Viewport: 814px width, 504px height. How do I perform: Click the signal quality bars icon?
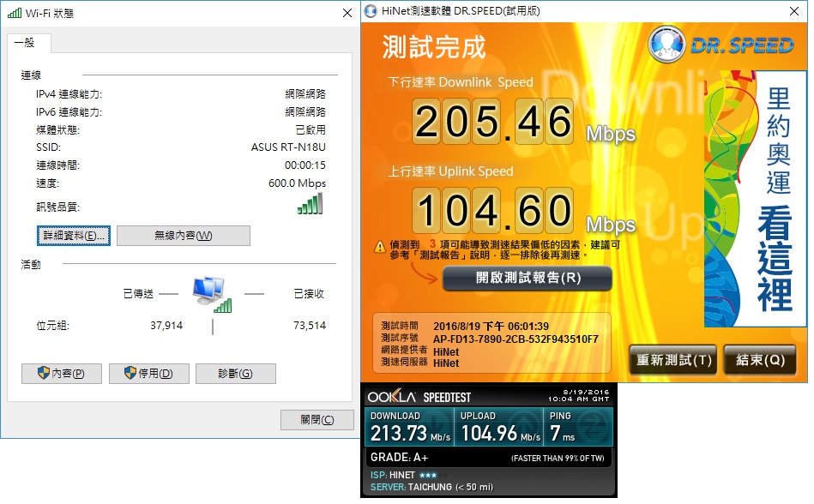310,204
